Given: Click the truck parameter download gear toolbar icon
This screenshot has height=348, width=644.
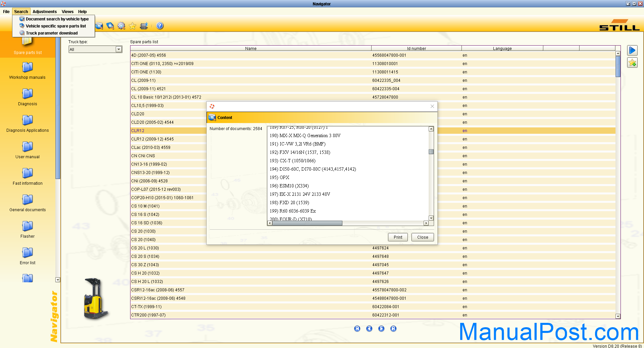Looking at the screenshot, I should (121, 26).
